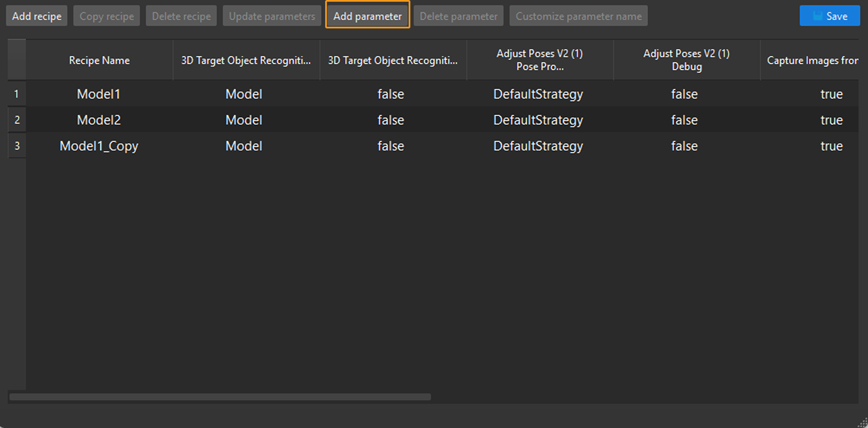Image resolution: width=868 pixels, height=428 pixels.
Task: Click row number 2 to select the row
Action: (x=17, y=120)
